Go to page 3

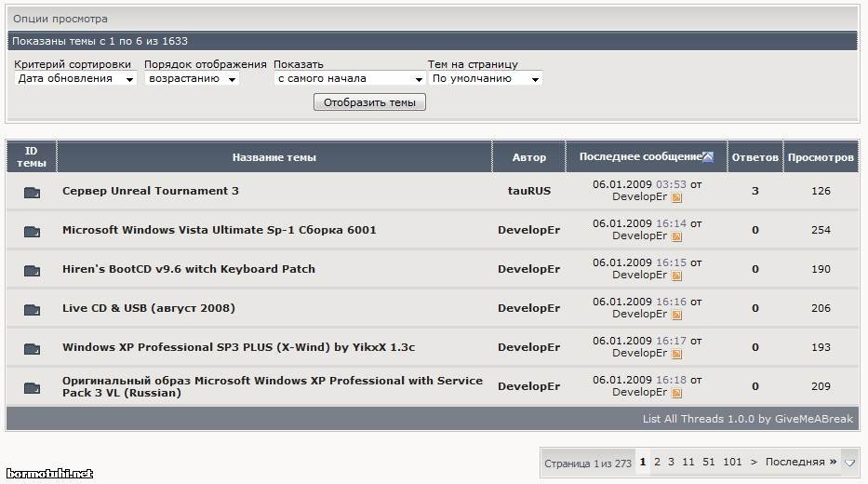point(671,462)
